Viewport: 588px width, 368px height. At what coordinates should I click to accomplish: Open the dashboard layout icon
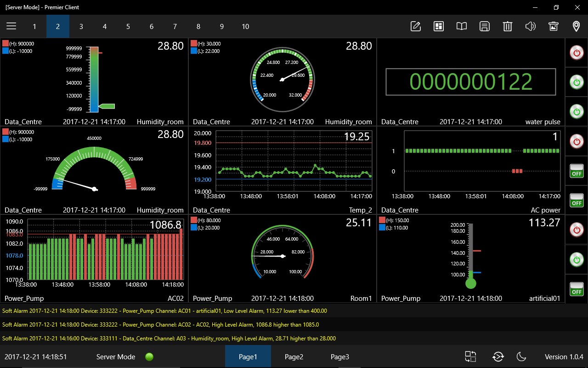439,26
